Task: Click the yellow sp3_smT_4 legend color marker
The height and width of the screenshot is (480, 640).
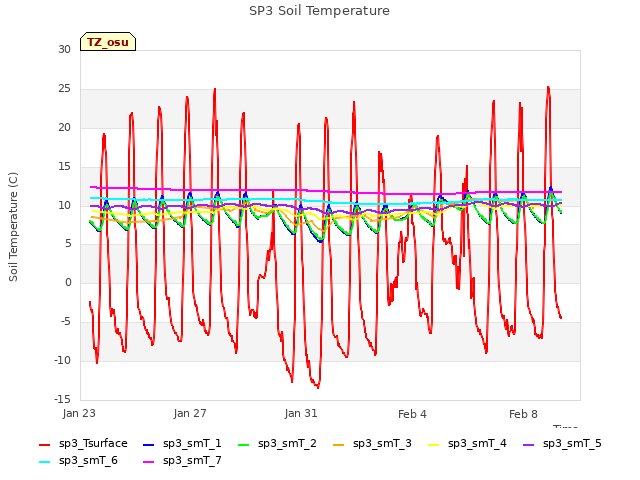Action: click(x=433, y=444)
